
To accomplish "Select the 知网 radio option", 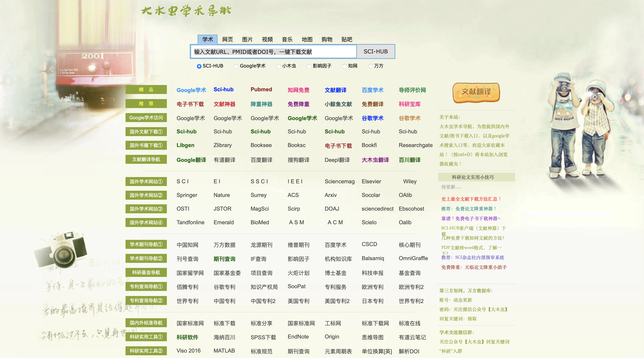I will point(344,66).
